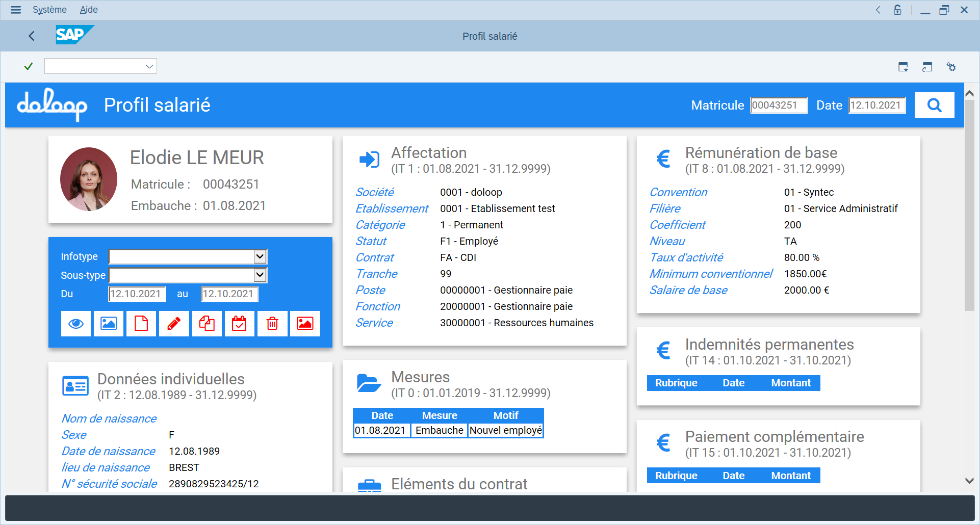Click the red pencil edit icon
This screenshot has height=525, width=980.
tap(174, 324)
